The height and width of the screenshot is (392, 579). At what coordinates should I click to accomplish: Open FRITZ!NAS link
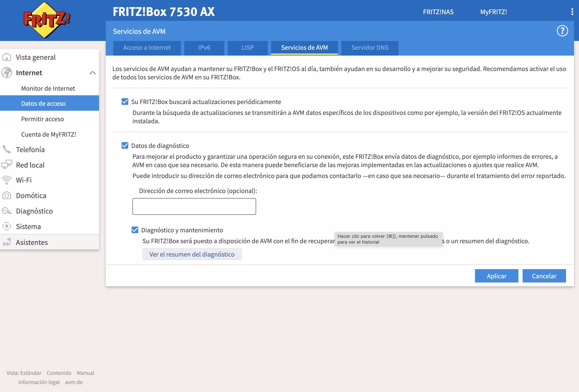pyautogui.click(x=438, y=12)
